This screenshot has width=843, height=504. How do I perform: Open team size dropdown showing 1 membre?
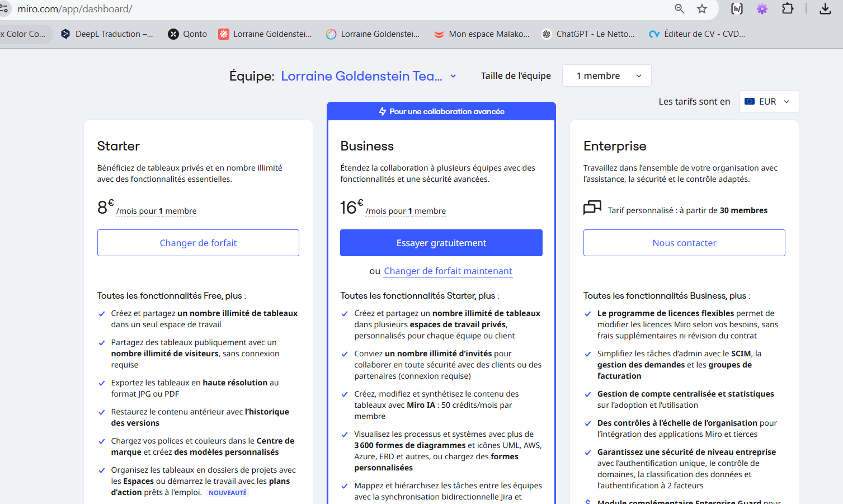607,76
